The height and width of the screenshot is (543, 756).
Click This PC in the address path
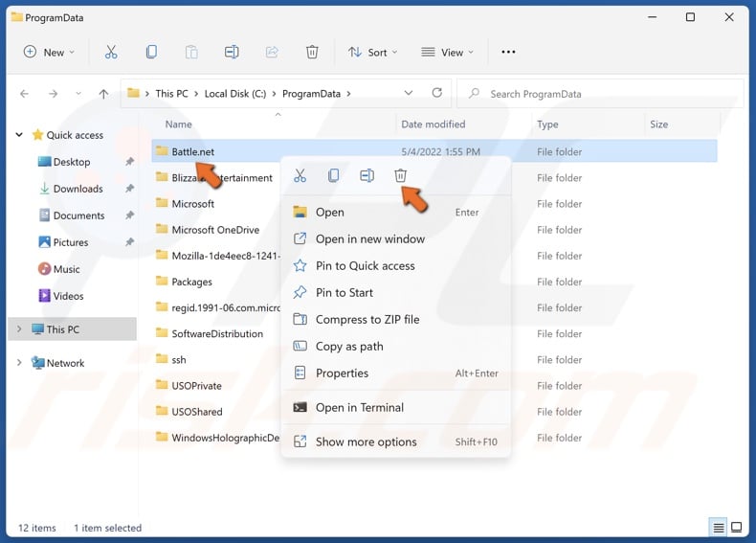point(171,94)
